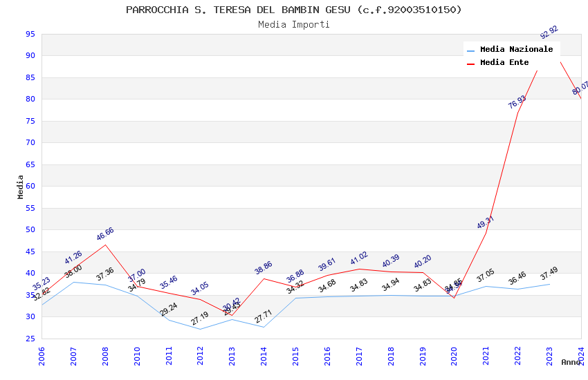Click the 60 y-axis tick label

30,186
